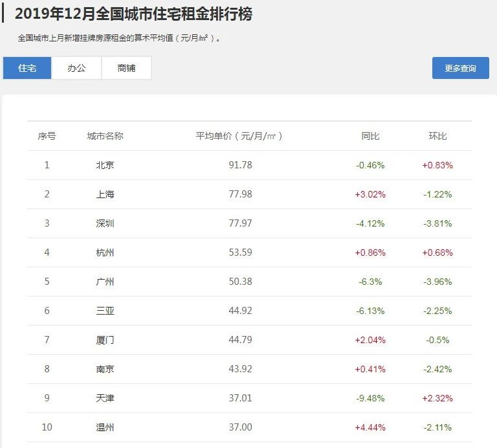Click year-on-year value -4.12%
The width and height of the screenshot is (497, 448).
pyautogui.click(x=370, y=223)
